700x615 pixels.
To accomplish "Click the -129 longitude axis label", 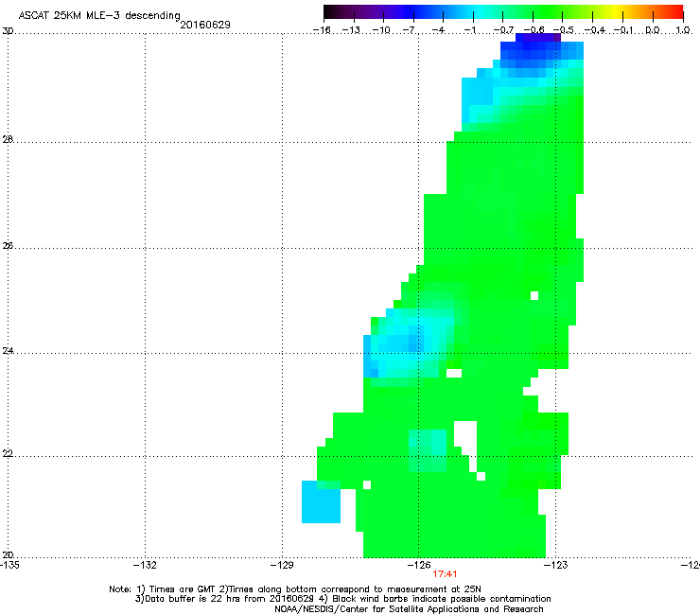I will [x=282, y=565].
